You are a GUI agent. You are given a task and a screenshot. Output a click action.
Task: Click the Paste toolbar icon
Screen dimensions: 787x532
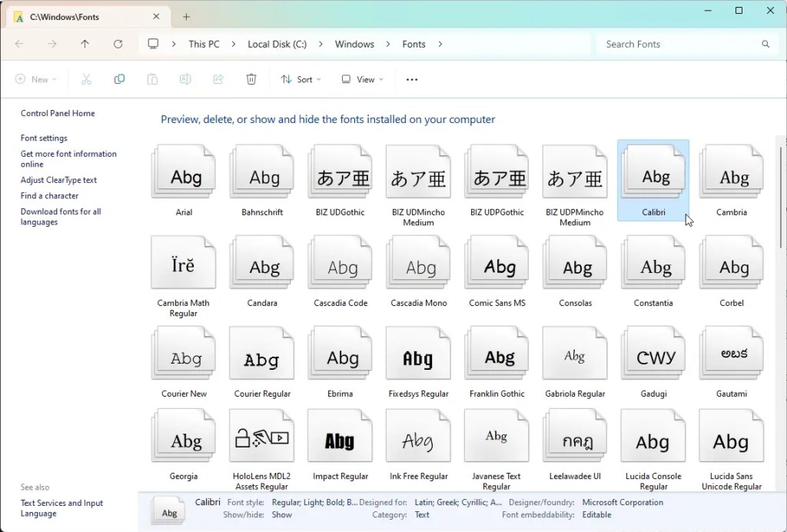point(152,79)
